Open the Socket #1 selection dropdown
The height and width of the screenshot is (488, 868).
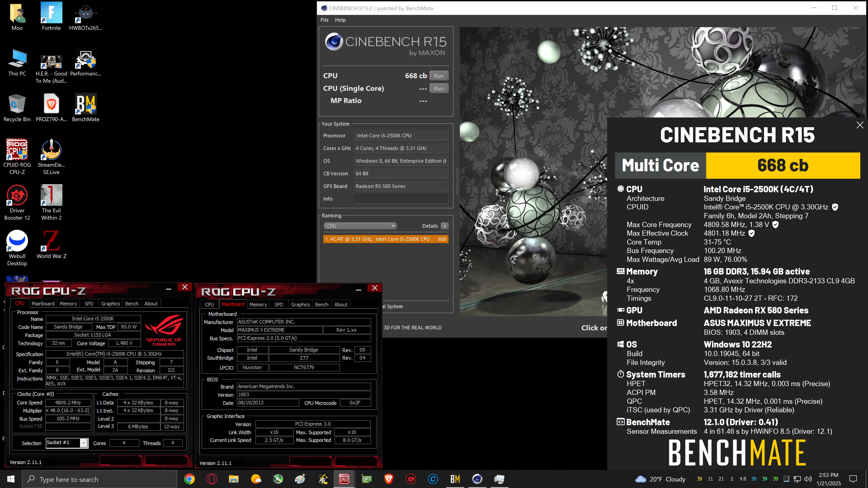pyautogui.click(x=67, y=443)
